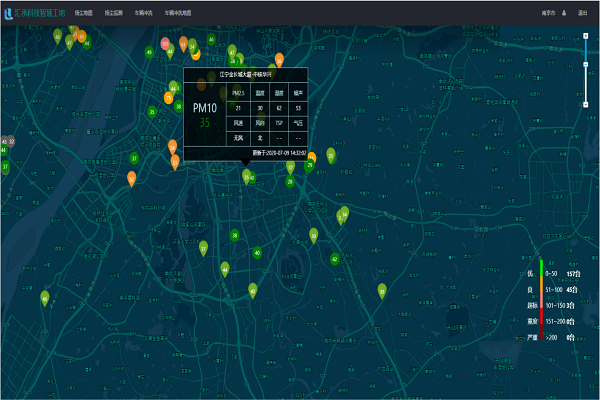
Task: Click the zoom-out button below the zoom bar
Action: (x=585, y=104)
